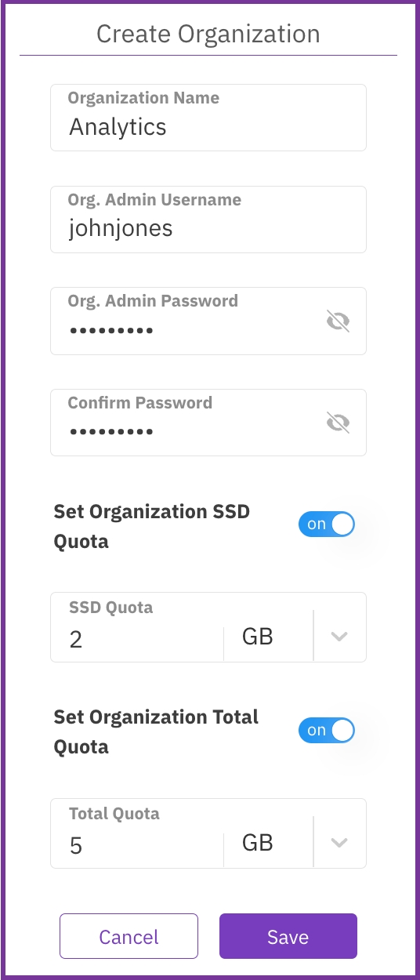Expand the SSD Quota unit chevron
This screenshot has width=420, height=980.
click(x=339, y=636)
